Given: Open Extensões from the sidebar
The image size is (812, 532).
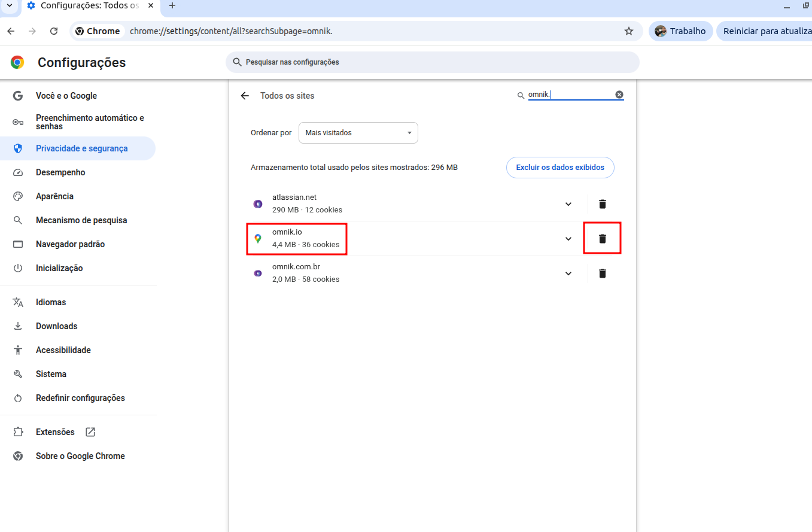Looking at the screenshot, I should pos(55,432).
